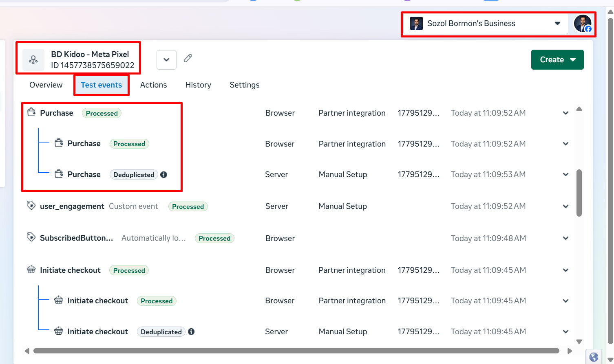Click the dataset icon beside BD Kidoo - Meta Pixel
614x364 pixels.
(33, 60)
